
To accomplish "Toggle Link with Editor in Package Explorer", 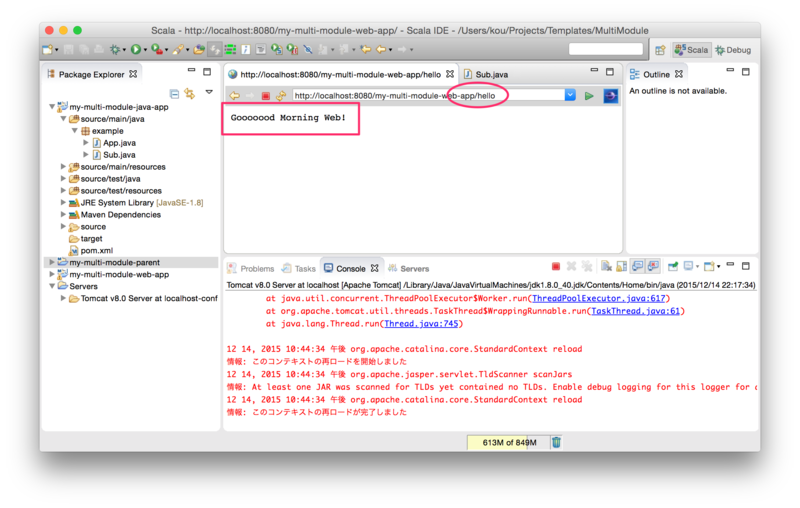I will [190, 94].
